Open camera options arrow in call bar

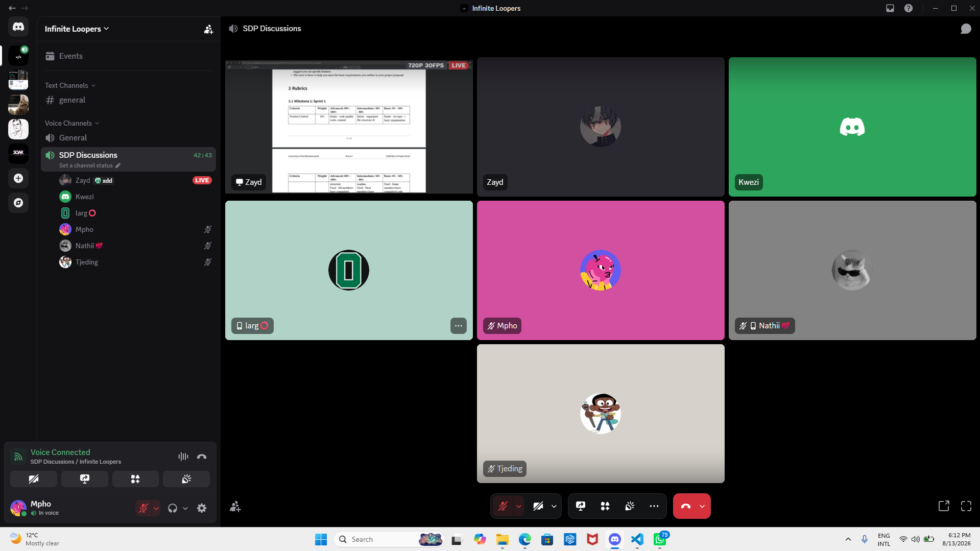554,506
